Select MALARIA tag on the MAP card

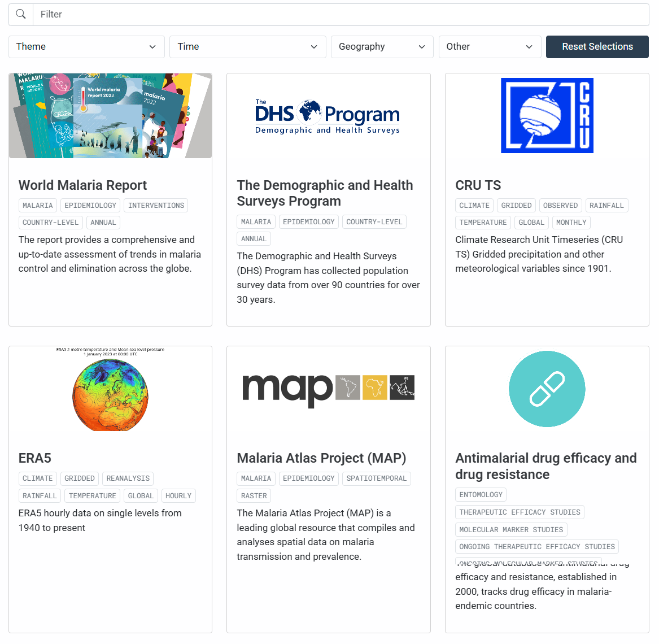click(256, 479)
